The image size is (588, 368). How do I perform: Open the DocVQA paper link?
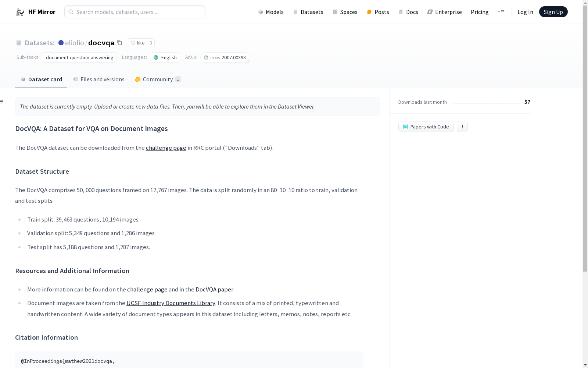click(214, 290)
